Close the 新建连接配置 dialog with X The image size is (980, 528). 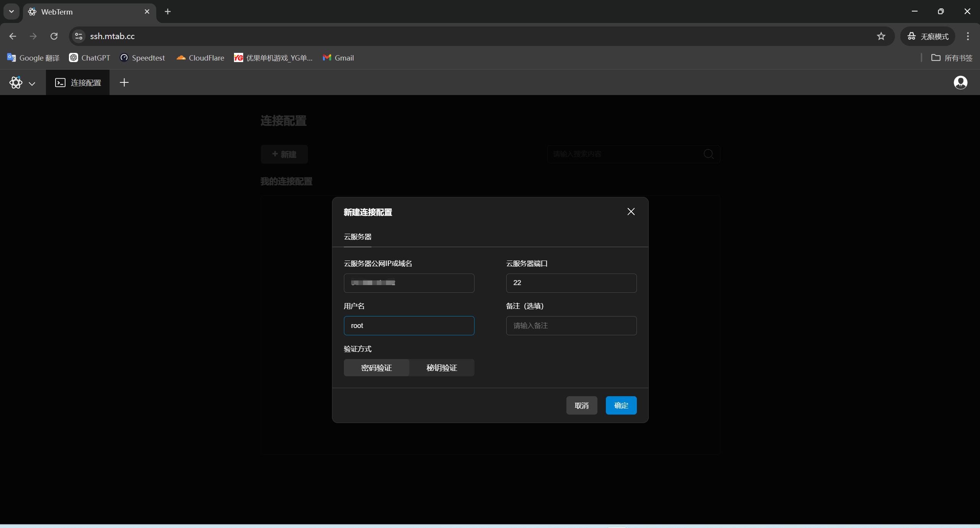click(631, 212)
